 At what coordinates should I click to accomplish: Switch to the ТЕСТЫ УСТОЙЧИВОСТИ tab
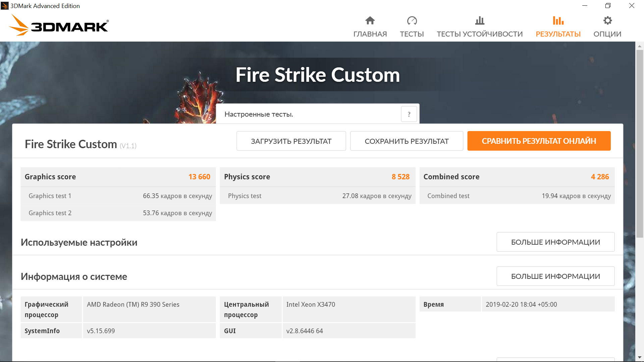click(480, 34)
